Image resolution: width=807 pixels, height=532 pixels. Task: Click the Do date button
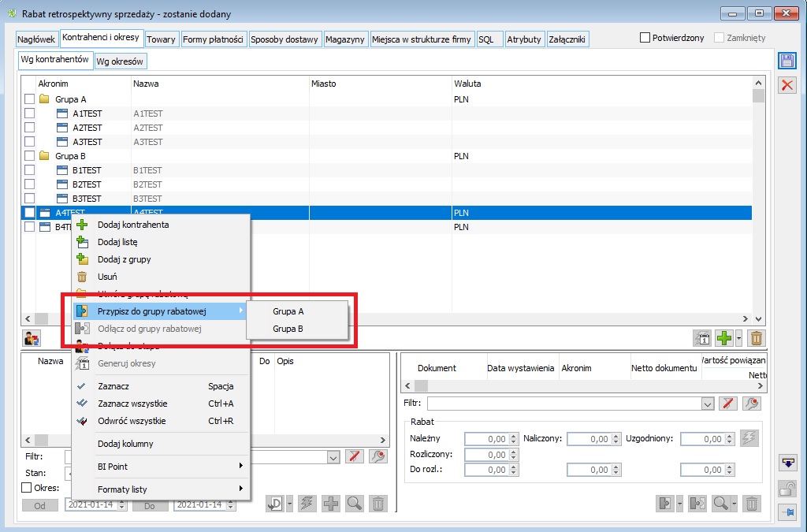tap(149, 505)
